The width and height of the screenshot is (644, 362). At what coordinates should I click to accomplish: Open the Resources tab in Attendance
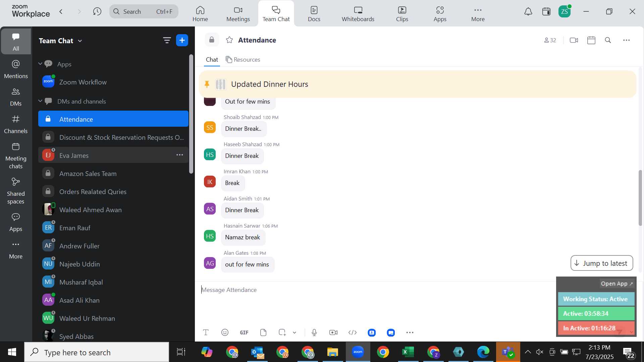(x=243, y=60)
